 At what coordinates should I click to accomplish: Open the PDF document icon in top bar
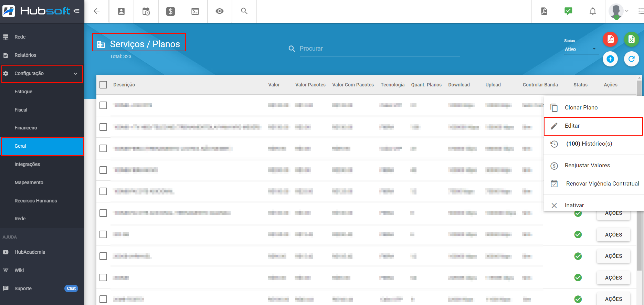[544, 11]
